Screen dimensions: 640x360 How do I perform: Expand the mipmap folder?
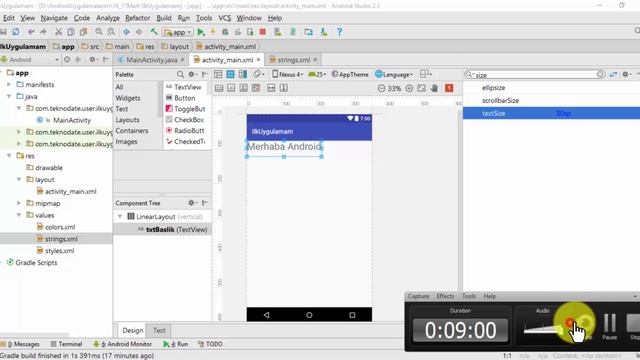19,203
